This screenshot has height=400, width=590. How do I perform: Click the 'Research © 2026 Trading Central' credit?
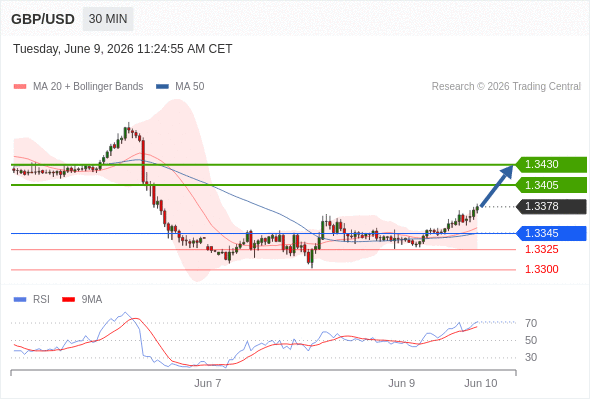pos(506,87)
